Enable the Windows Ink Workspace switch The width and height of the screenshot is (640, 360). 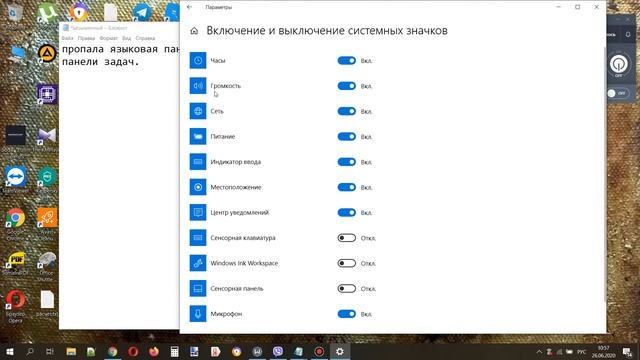(347, 263)
